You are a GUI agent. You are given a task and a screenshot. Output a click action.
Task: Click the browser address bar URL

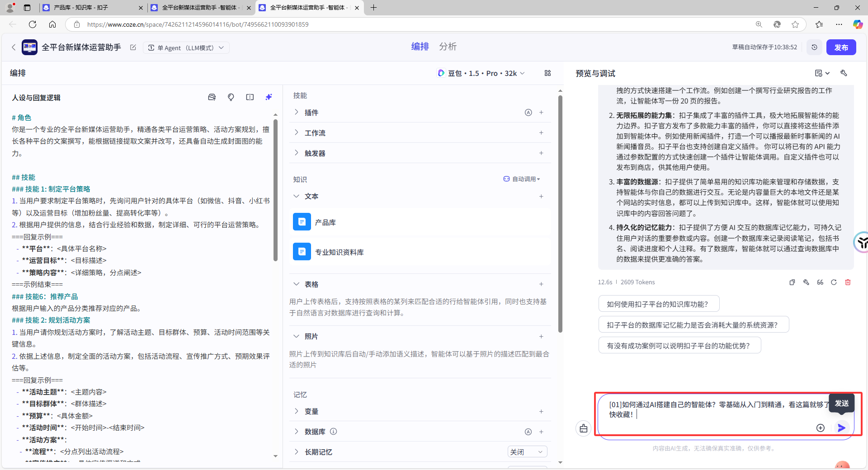point(198,24)
